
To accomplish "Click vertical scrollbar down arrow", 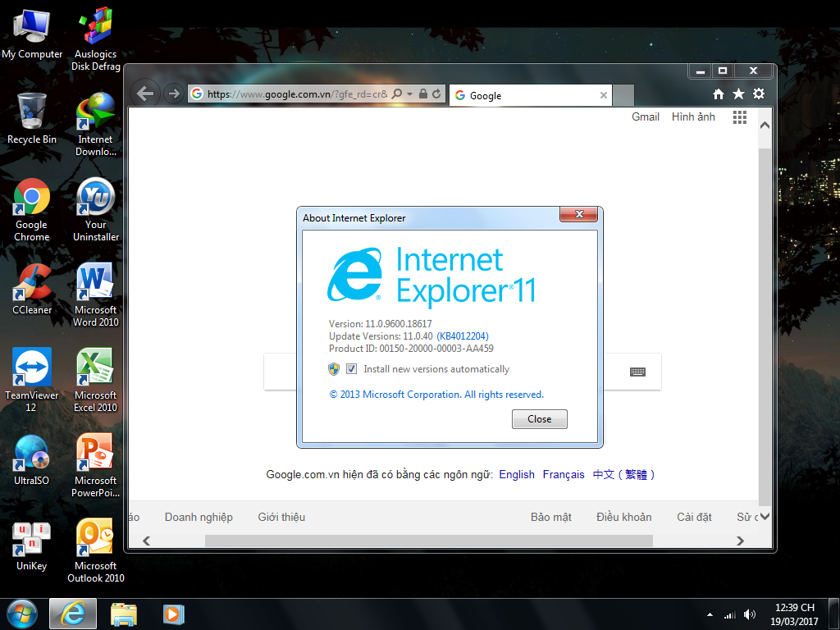I will (765, 517).
